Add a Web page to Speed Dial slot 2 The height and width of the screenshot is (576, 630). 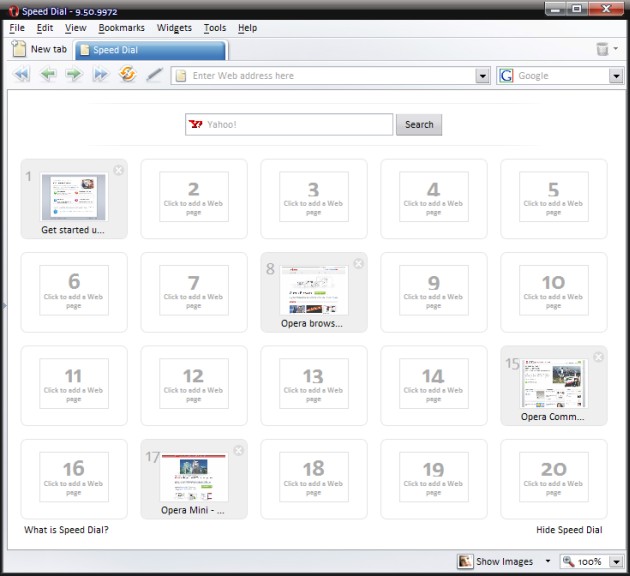pyautogui.click(x=194, y=197)
